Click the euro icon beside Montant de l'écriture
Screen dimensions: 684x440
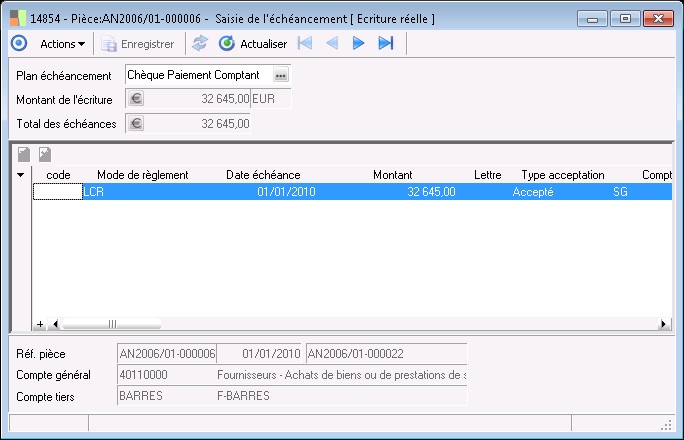tap(137, 98)
